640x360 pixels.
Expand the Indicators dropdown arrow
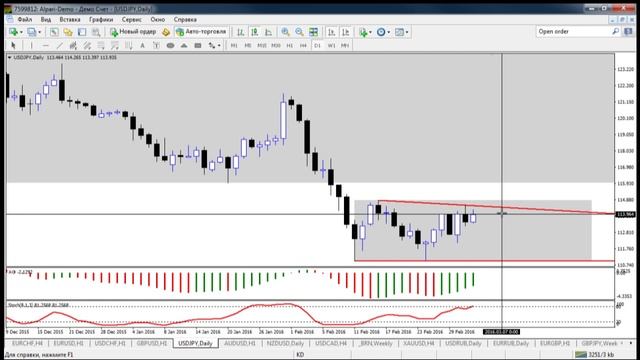tap(370, 32)
